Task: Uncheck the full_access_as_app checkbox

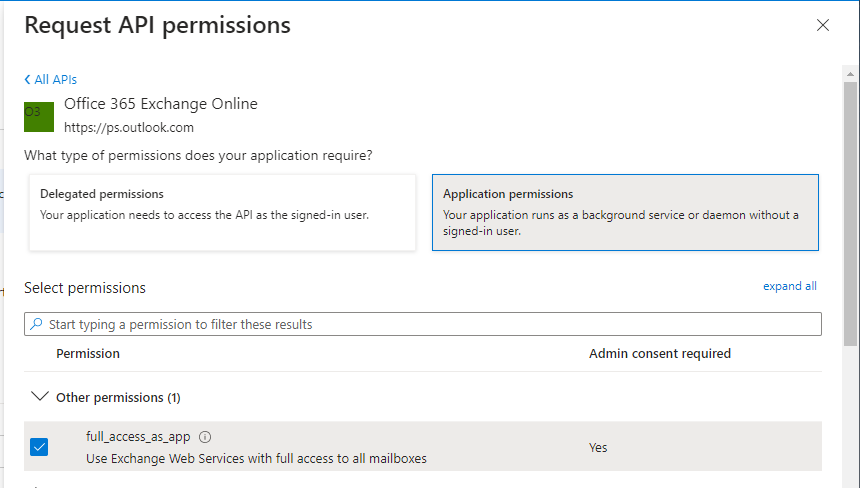Action: [39, 447]
